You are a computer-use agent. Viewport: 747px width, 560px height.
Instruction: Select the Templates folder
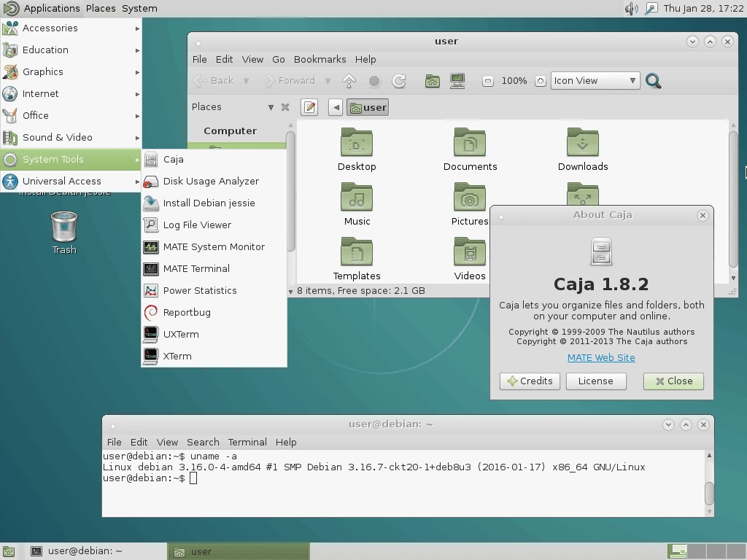coord(357,259)
